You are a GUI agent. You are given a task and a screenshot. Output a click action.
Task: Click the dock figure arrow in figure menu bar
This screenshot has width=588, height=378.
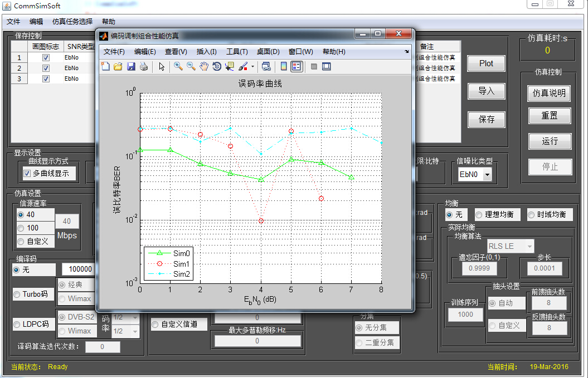(x=407, y=52)
